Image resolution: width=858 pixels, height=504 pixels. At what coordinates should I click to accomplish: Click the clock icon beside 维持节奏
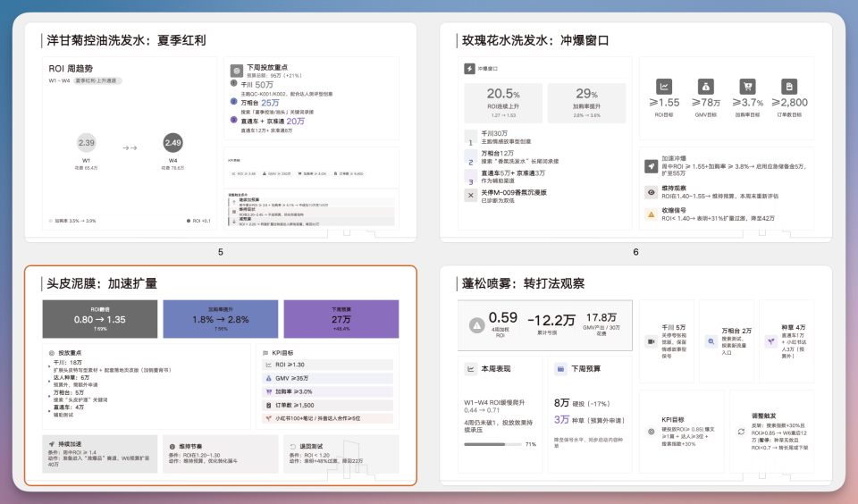click(172, 447)
